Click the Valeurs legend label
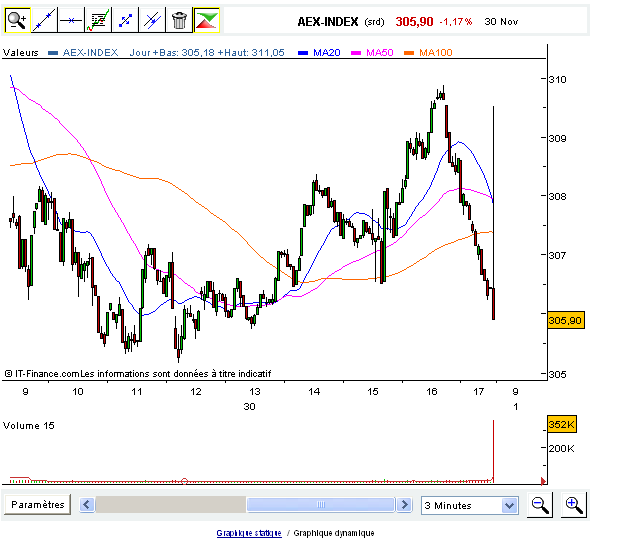640x549 pixels. [x=20, y=53]
